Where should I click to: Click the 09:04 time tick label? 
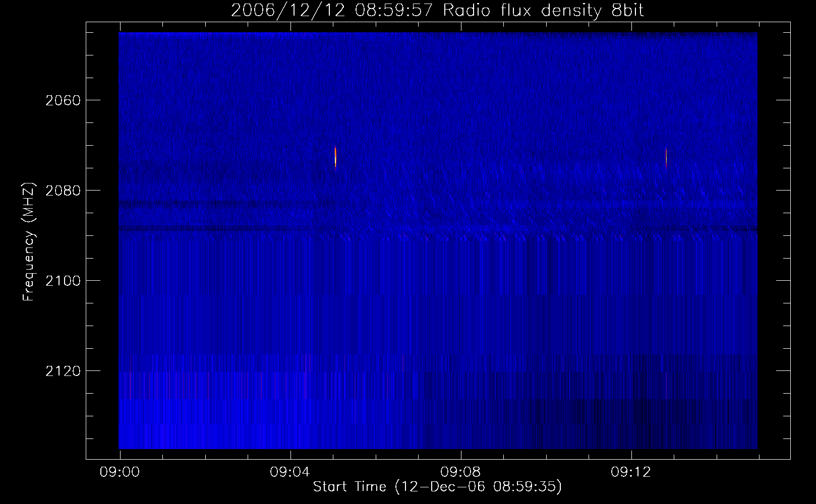click(290, 472)
